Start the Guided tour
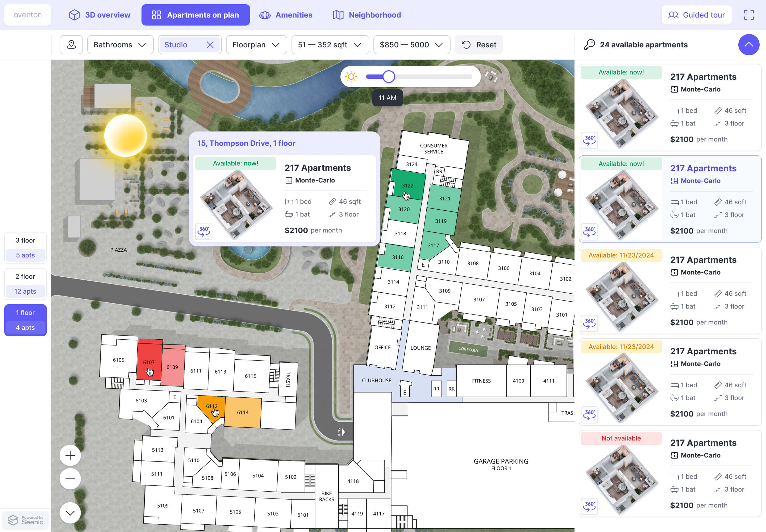The width and height of the screenshot is (766, 532). point(696,15)
